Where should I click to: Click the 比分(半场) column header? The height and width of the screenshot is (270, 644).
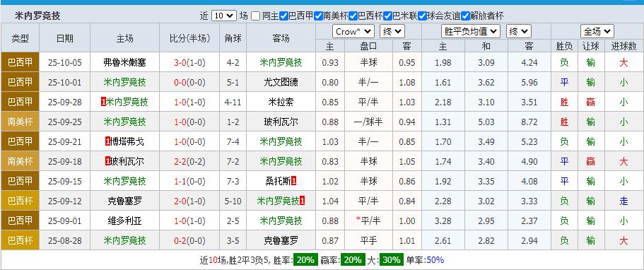coord(189,38)
